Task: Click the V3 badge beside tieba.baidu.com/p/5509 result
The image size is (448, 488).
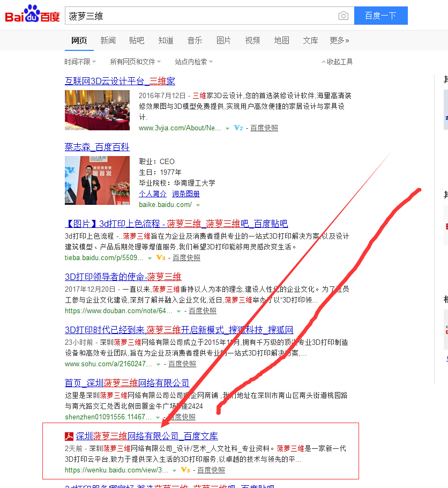Action: tap(161, 258)
